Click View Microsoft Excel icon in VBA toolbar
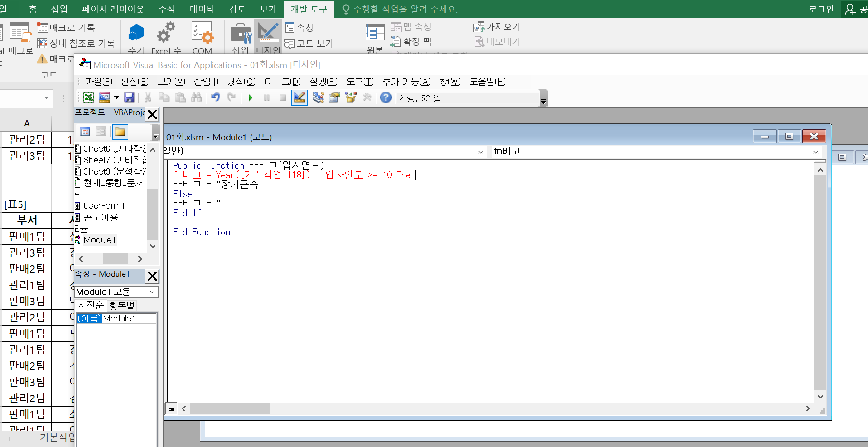 pyautogui.click(x=88, y=97)
